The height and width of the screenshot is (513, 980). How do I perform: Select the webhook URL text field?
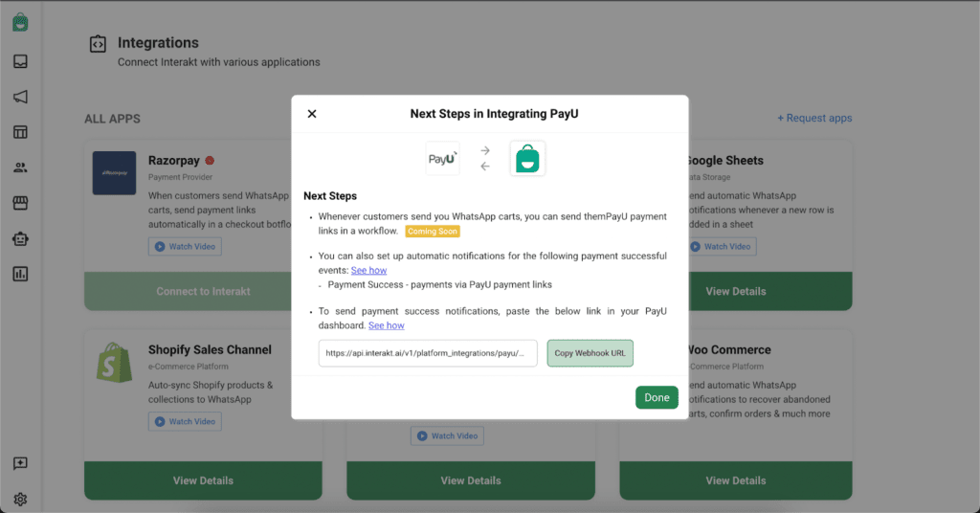[x=428, y=353]
